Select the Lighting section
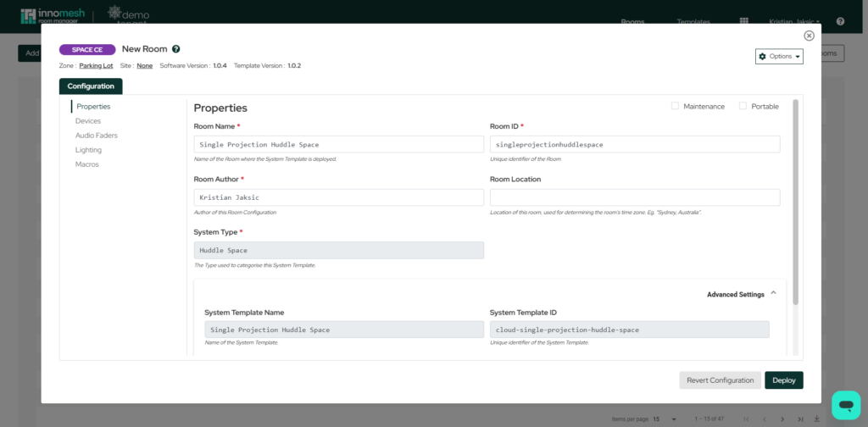The width and height of the screenshot is (868, 427). coord(88,150)
